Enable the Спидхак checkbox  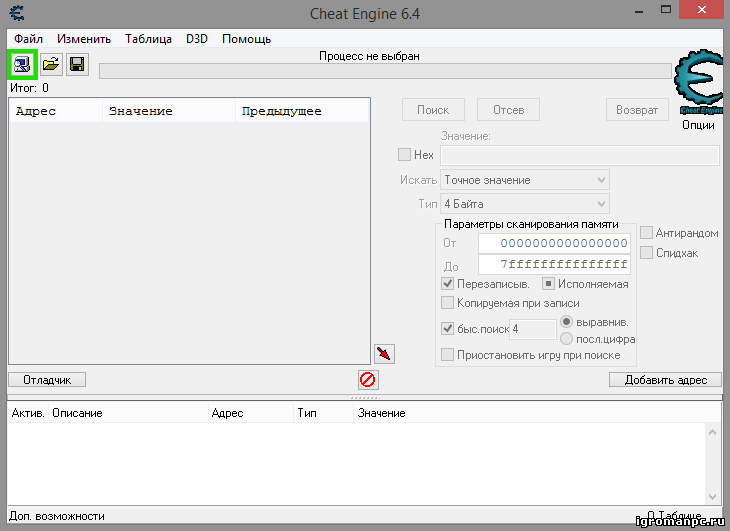[646, 253]
